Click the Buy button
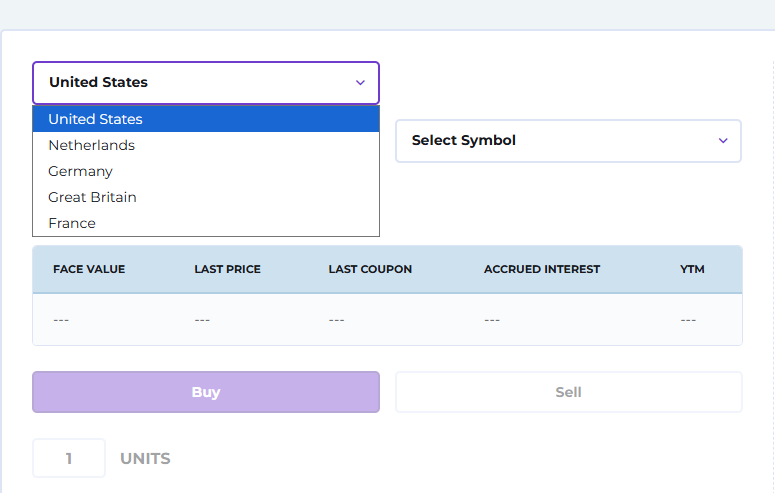This screenshot has width=775, height=493. [206, 392]
